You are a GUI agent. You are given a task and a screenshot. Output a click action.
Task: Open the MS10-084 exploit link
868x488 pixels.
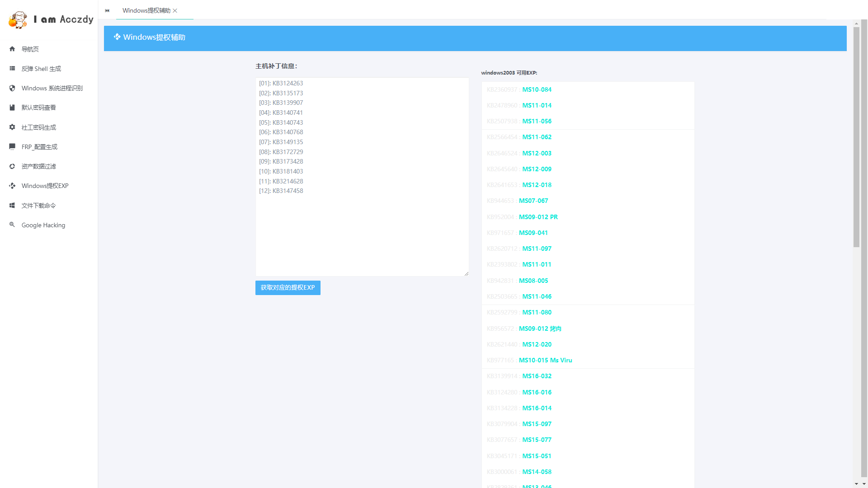pyautogui.click(x=537, y=89)
